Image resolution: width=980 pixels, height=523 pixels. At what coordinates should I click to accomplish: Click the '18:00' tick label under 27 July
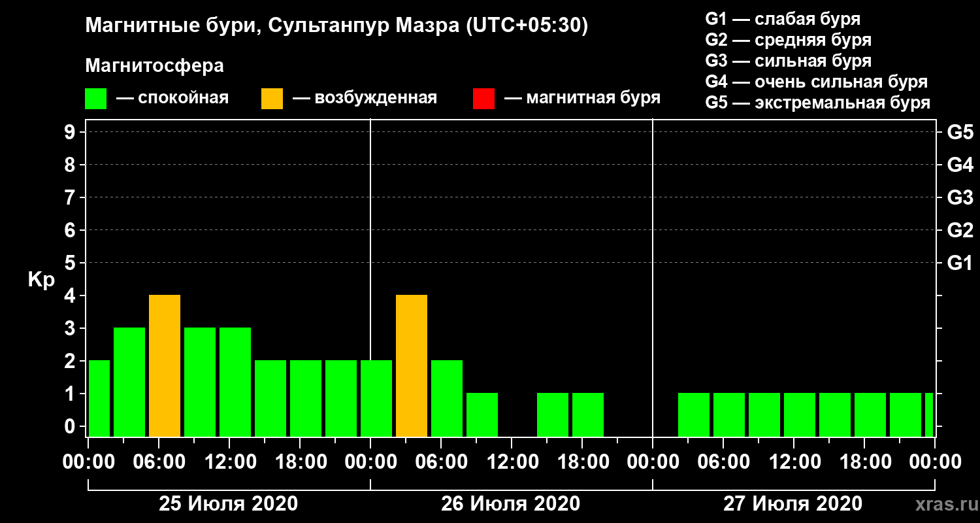864,462
